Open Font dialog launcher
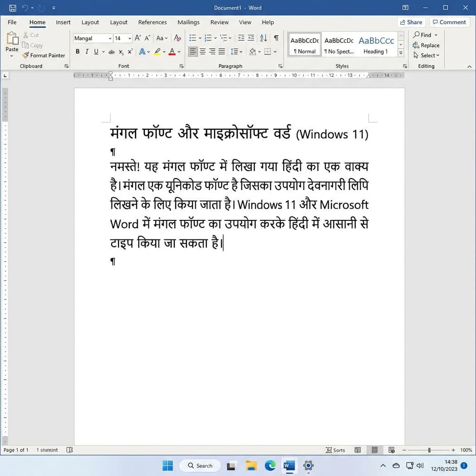The height and width of the screenshot is (476, 476). pos(181,66)
